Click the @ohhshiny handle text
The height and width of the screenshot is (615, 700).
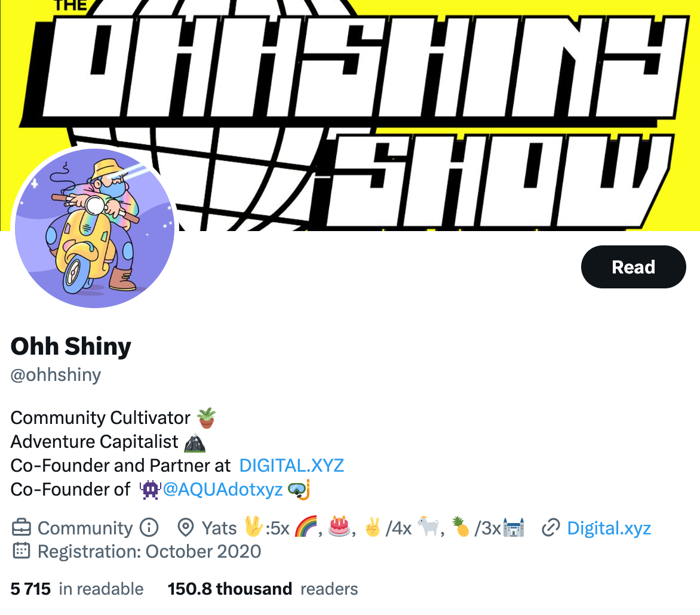[x=56, y=375]
